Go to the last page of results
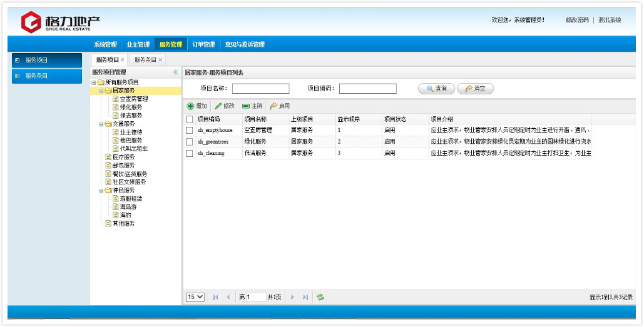 tap(305, 297)
